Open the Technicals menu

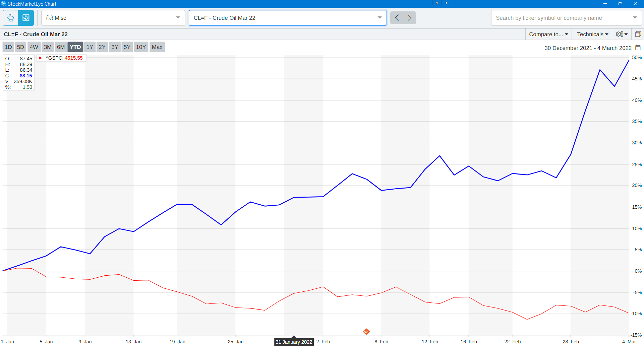pyautogui.click(x=592, y=34)
